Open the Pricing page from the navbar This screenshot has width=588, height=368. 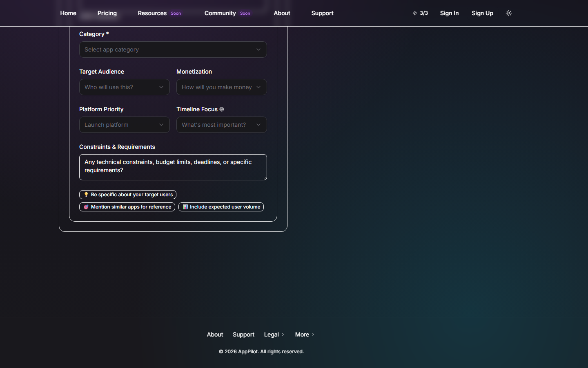point(107,13)
